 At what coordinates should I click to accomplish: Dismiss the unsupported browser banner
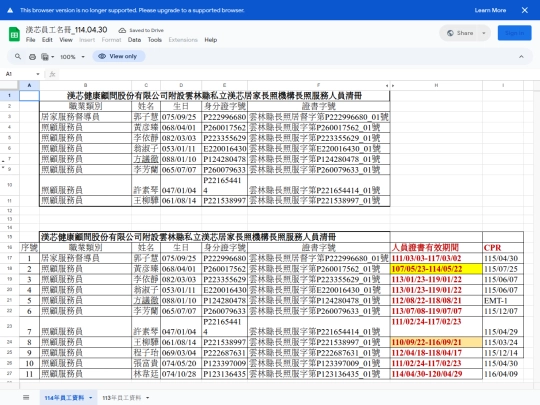pos(525,10)
